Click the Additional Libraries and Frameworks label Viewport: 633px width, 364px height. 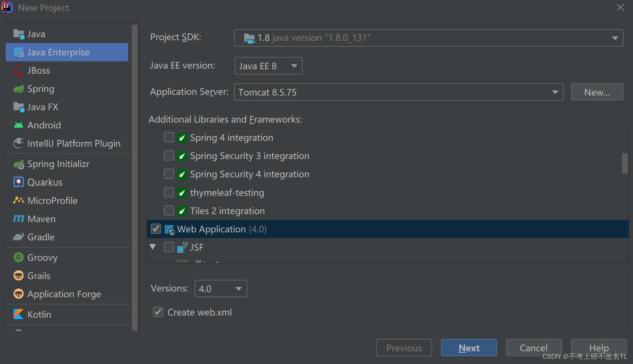tap(225, 119)
